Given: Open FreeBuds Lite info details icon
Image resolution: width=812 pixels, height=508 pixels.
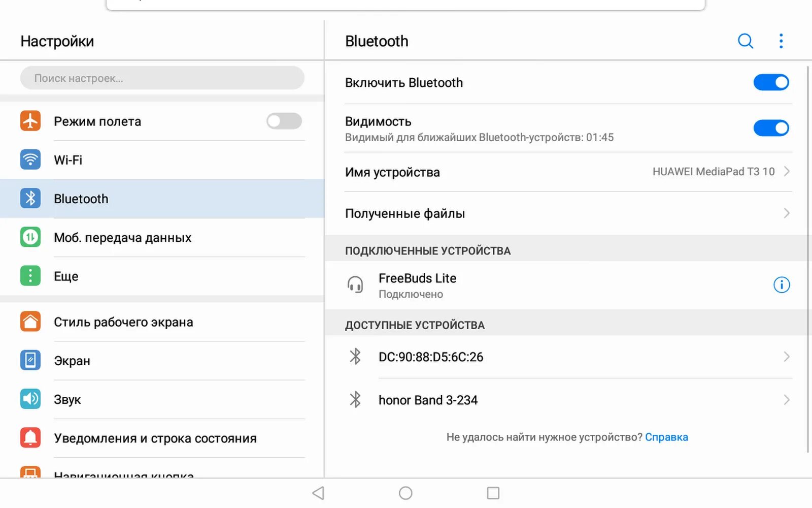Looking at the screenshot, I should (x=781, y=285).
